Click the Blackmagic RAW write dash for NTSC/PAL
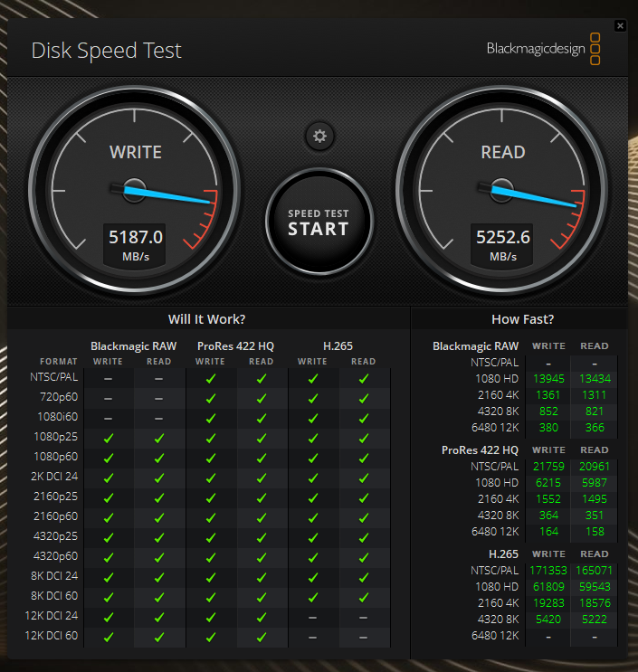Screen dimensions: 638x672 [x=109, y=379]
